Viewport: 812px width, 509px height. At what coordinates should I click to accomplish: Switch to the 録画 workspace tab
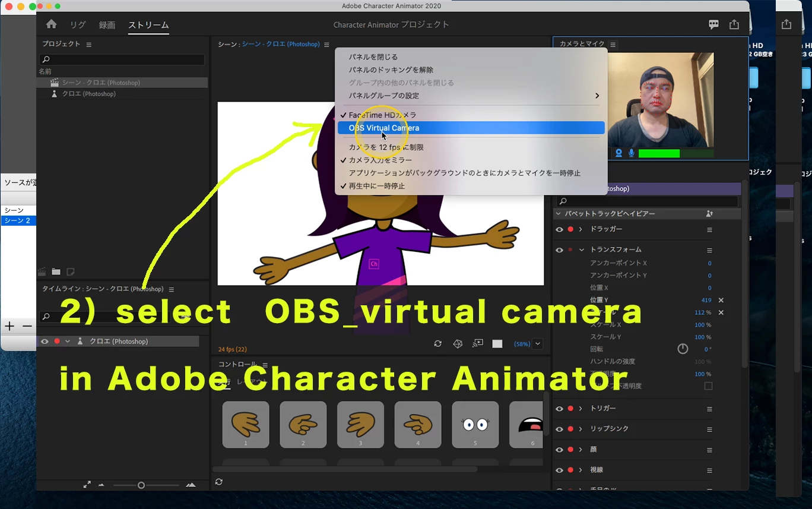107,25
